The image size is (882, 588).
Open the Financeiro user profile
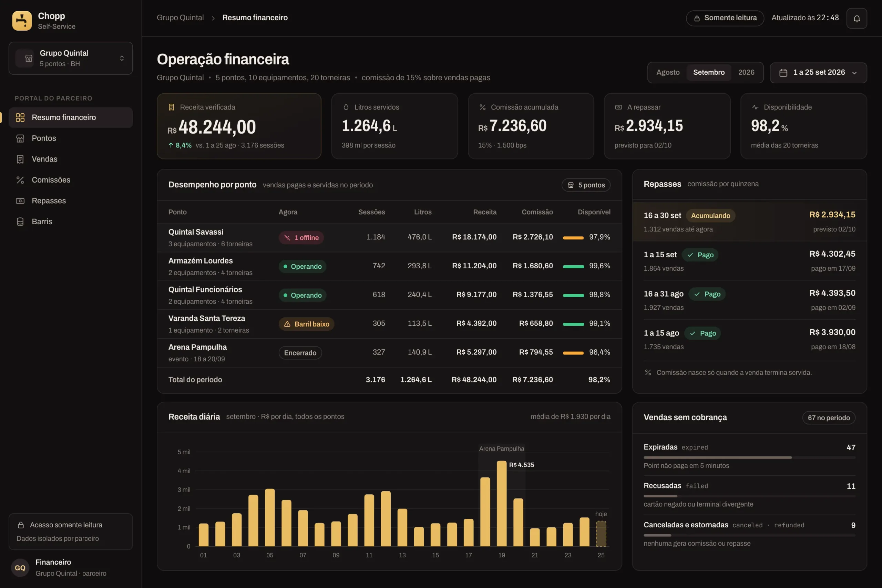(71, 568)
